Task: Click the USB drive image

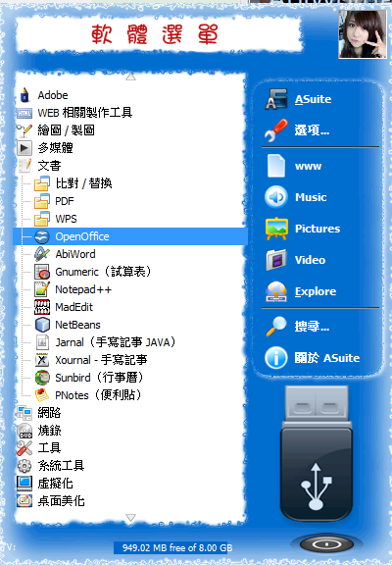Action: point(316,453)
